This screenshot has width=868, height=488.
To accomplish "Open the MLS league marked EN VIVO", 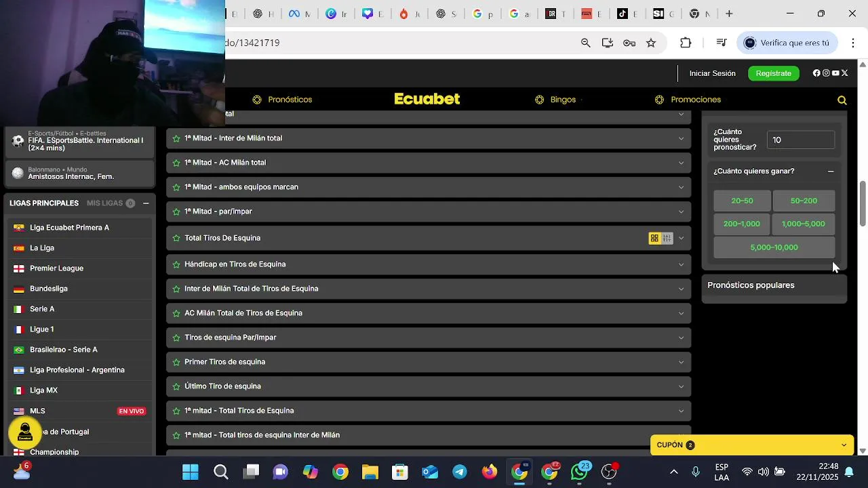I will coord(79,411).
